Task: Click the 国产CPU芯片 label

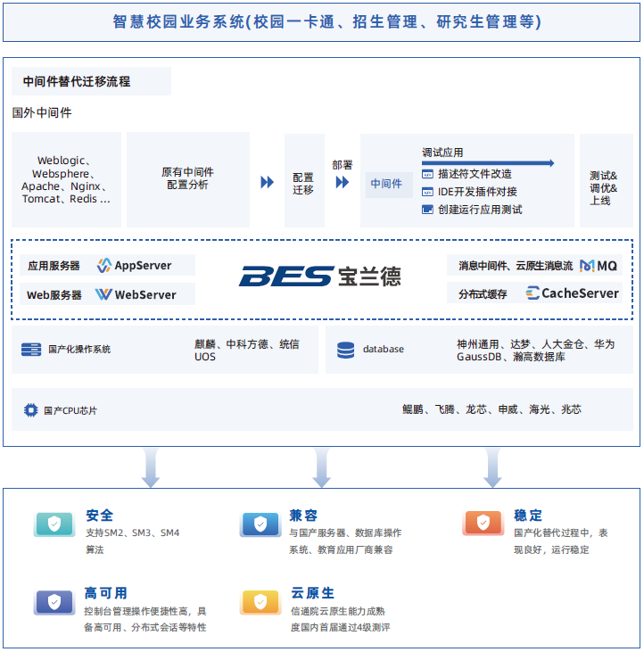Action: (70, 411)
